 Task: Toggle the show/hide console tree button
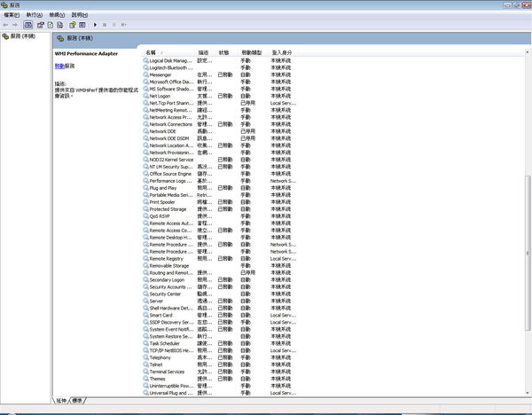pos(28,25)
